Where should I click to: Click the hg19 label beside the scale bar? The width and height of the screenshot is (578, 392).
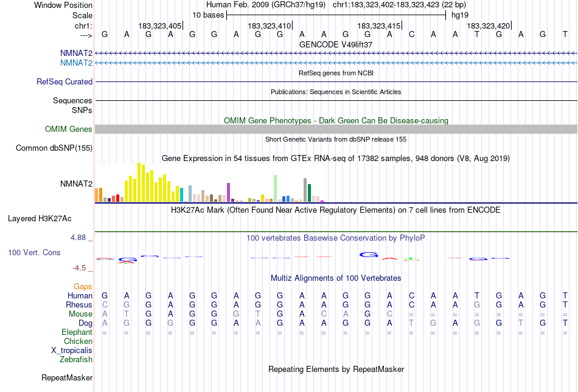(460, 15)
